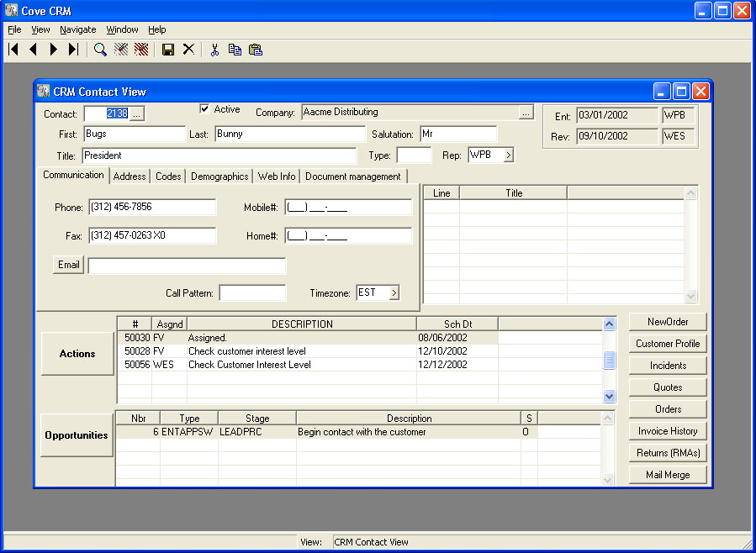Viewport: 756px width, 553px height.
Task: Save record with floppy disk icon
Action: pos(168,49)
